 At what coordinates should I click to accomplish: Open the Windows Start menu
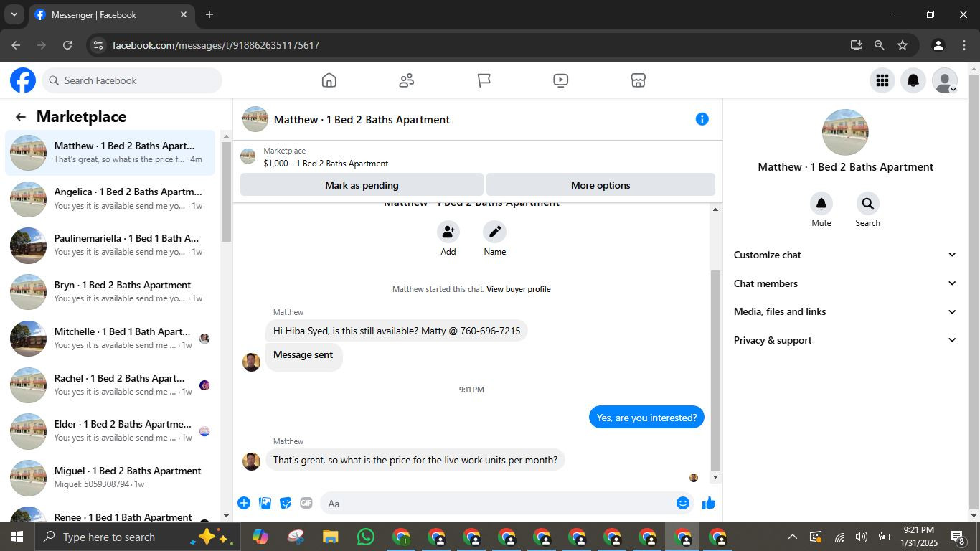[x=17, y=537]
